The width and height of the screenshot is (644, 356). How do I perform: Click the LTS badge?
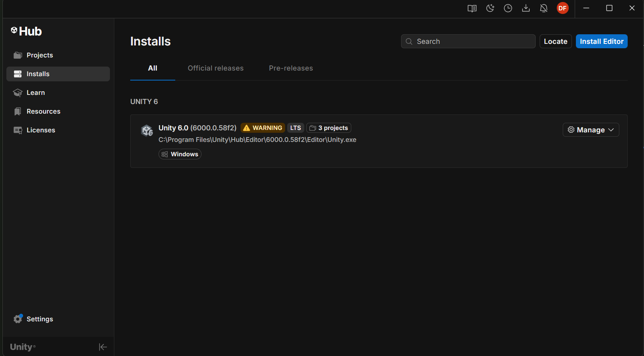296,128
